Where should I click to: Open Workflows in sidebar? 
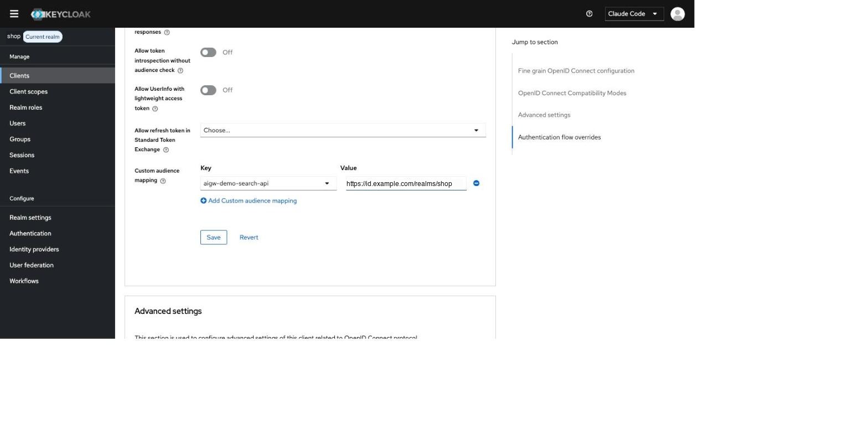click(x=58, y=281)
